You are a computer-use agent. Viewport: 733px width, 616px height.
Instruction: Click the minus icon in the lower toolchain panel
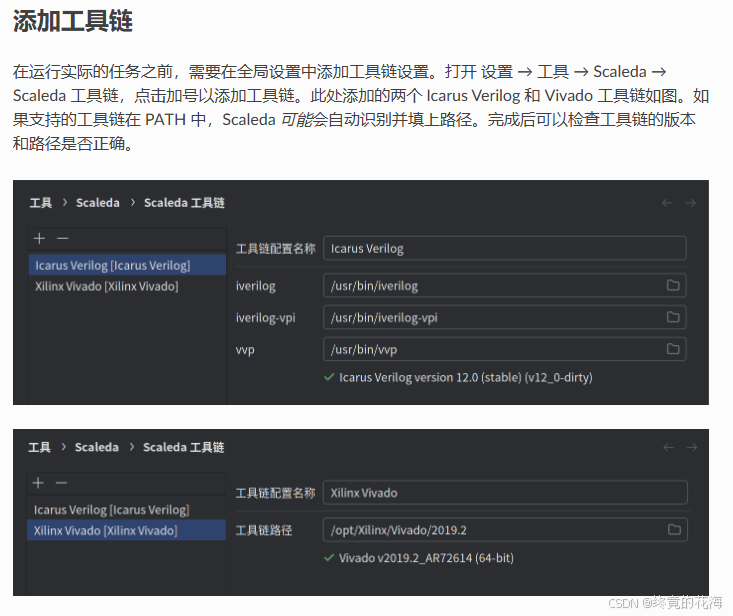point(61,483)
